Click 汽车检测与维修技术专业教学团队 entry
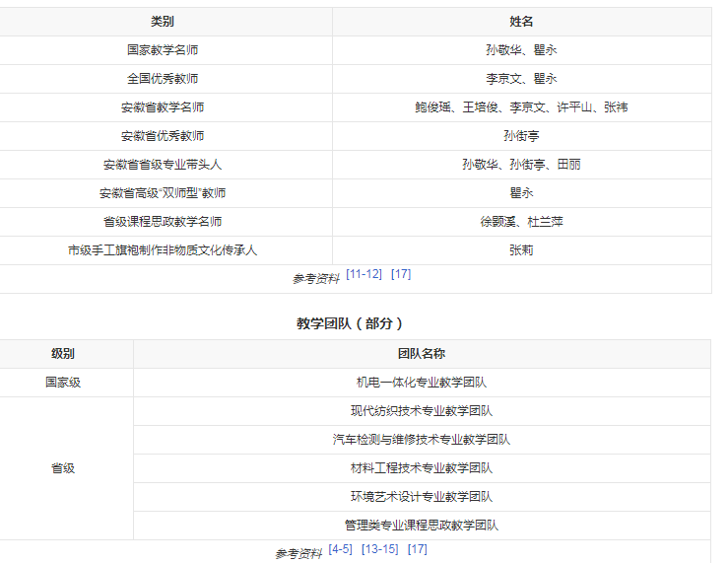 click(422, 440)
